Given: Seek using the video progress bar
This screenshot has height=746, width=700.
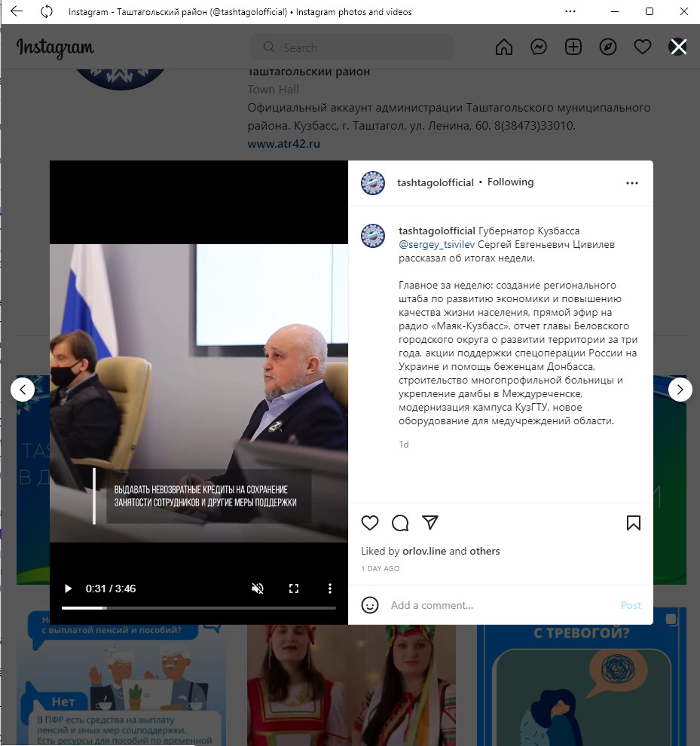Looking at the screenshot, I should (x=199, y=608).
